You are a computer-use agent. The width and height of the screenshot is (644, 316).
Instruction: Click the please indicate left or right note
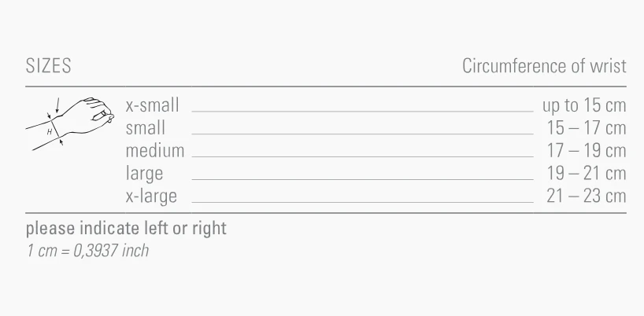pyautogui.click(x=126, y=229)
